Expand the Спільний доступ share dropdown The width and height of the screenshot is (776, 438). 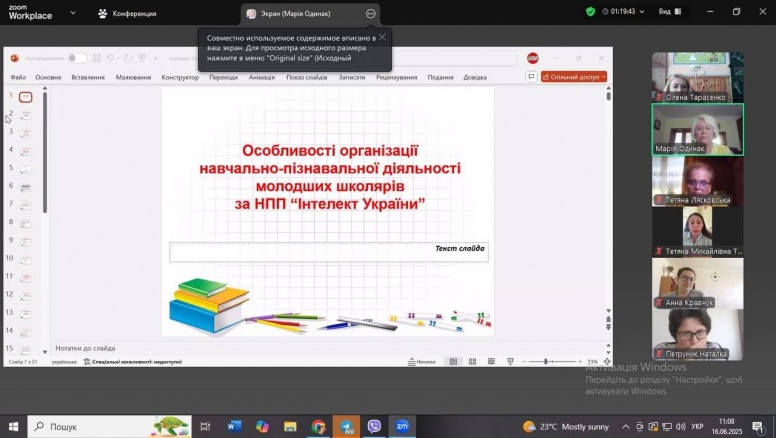click(576, 76)
